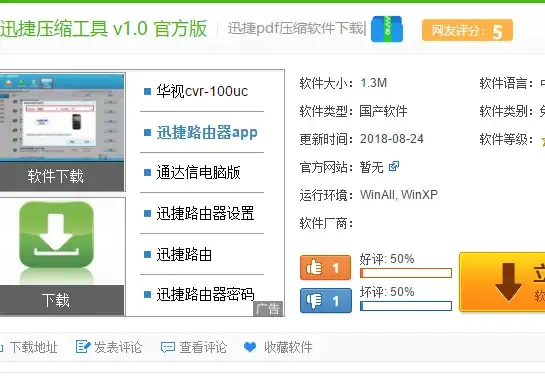
Task: Give a thumbs-up good rating
Action: point(325,268)
